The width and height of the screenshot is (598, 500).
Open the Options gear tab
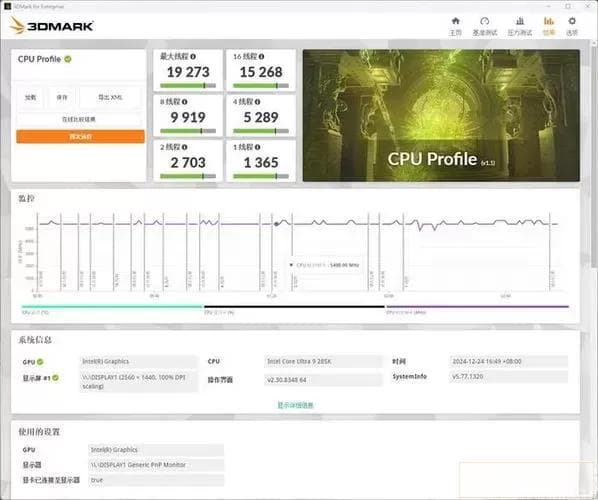(572, 26)
